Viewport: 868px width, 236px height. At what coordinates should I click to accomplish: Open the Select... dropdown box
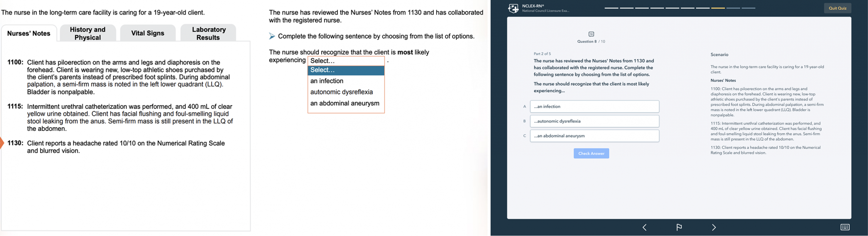click(346, 61)
